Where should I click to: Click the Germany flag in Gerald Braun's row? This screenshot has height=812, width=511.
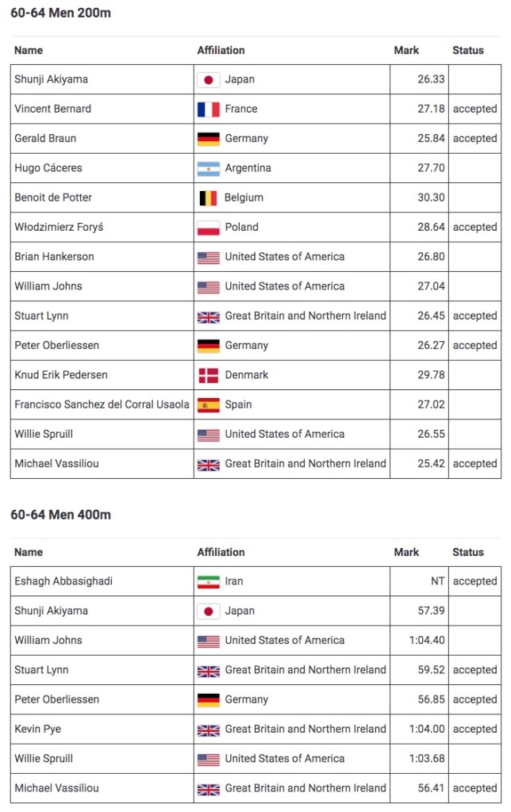[x=208, y=139]
